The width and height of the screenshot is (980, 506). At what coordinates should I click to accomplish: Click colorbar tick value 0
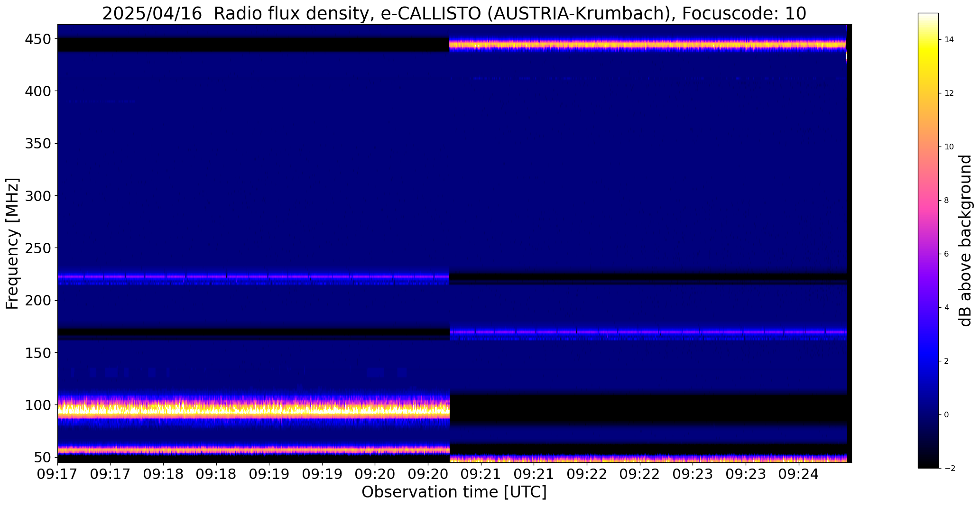click(947, 415)
